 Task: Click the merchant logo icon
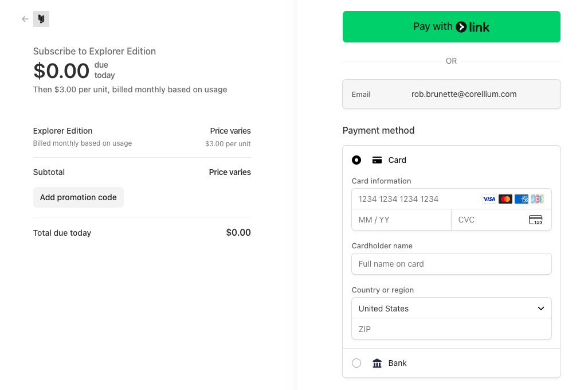point(41,19)
